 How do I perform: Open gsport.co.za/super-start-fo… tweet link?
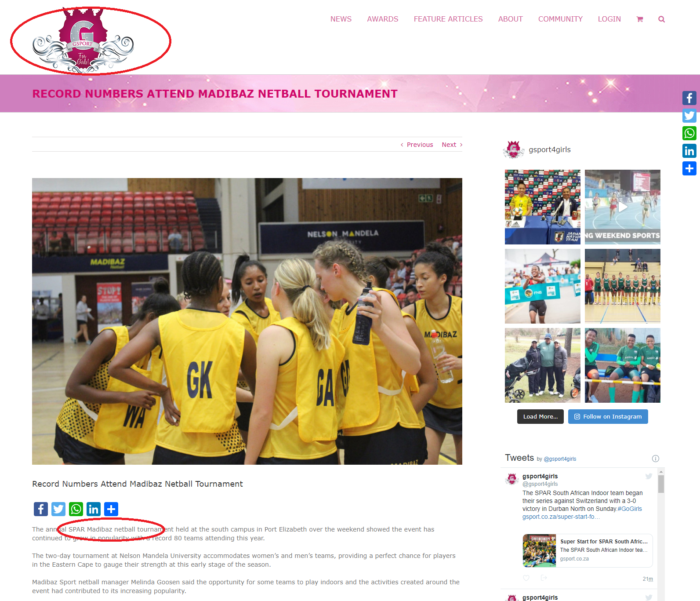561,517
